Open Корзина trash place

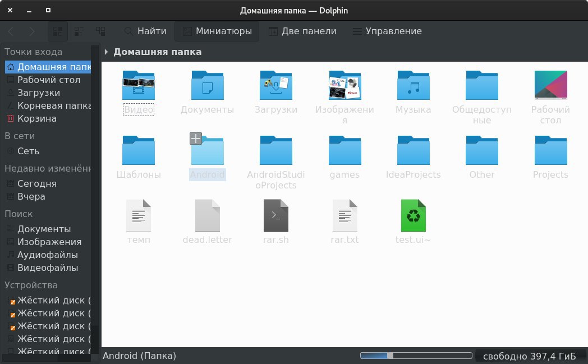tap(48, 118)
